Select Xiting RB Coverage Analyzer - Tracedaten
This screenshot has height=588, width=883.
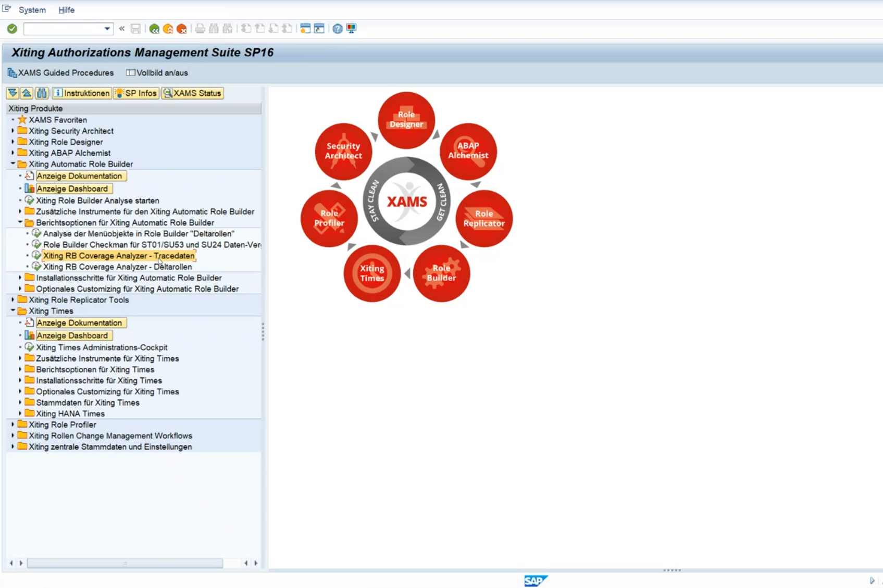[119, 256]
